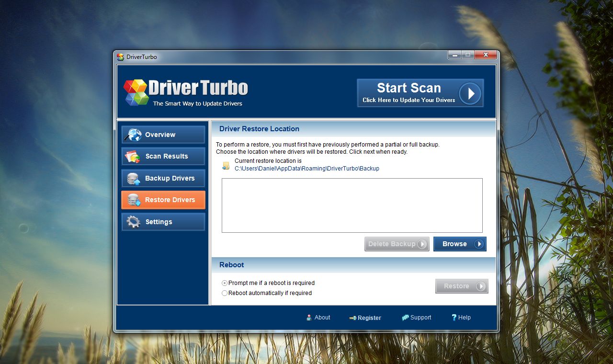Click the arrow icon on Browse

(x=479, y=244)
